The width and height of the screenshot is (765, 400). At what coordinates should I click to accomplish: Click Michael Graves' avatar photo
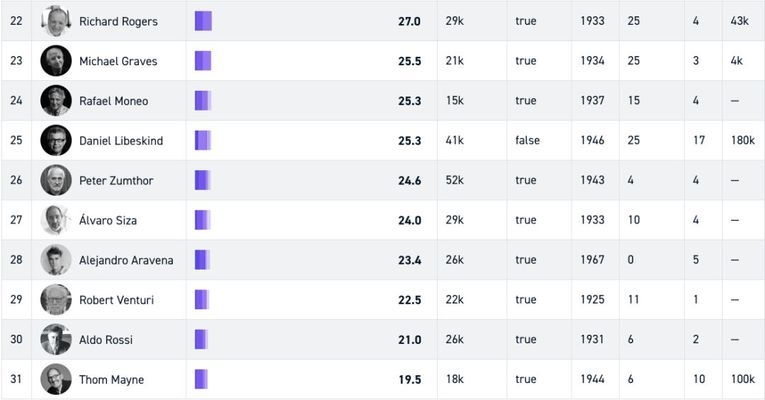click(56, 61)
